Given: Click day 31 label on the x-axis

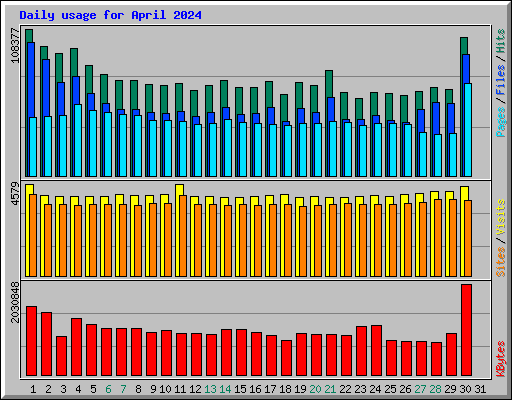Looking at the screenshot, I should (480, 389).
